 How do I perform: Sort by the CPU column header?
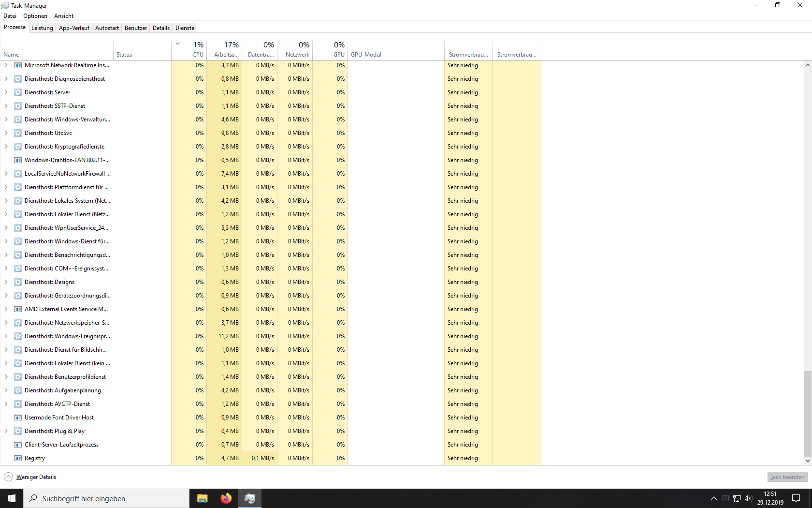[189, 50]
